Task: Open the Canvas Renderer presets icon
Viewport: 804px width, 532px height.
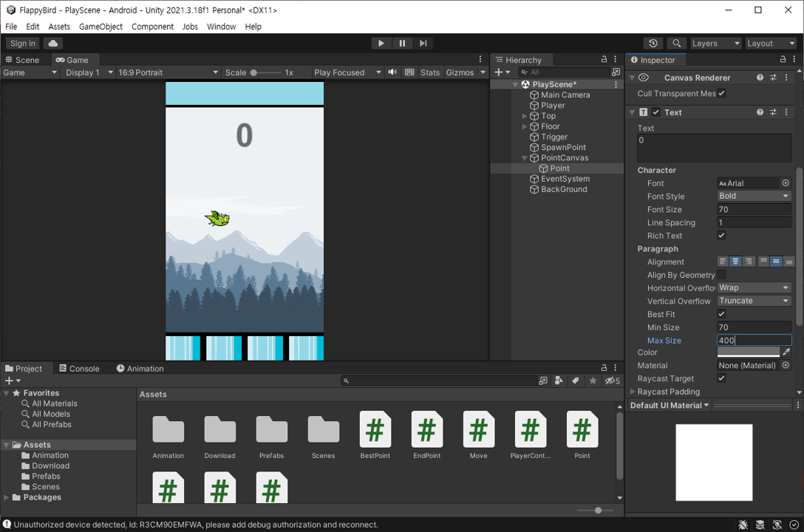Action: [x=773, y=78]
